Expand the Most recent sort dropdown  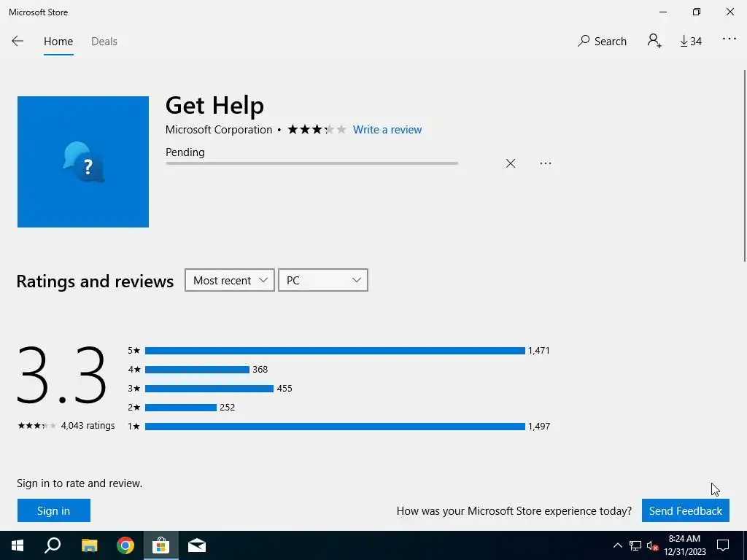(230, 280)
